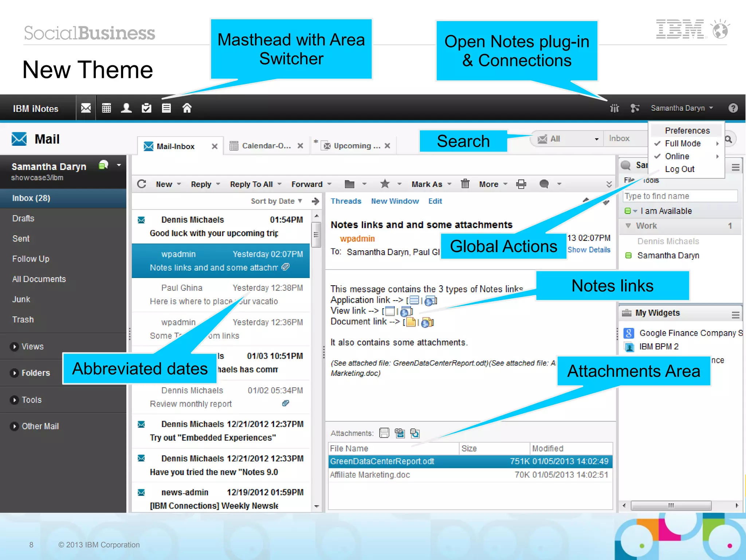Open the Sametime panel menu icon
The image size is (746, 560).
(735, 167)
